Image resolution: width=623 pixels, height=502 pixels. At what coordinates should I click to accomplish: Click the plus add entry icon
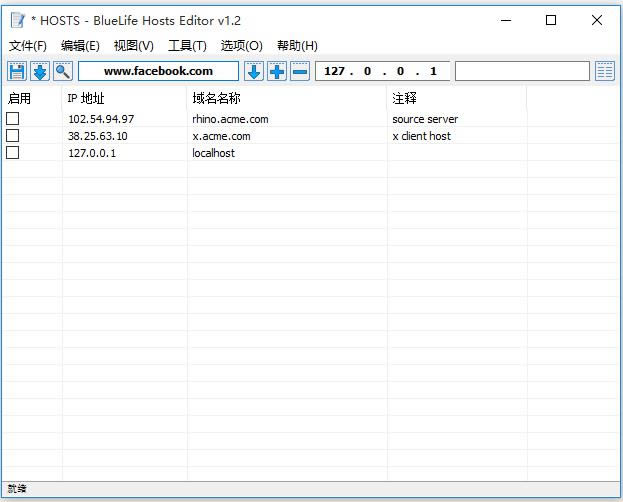click(x=277, y=72)
